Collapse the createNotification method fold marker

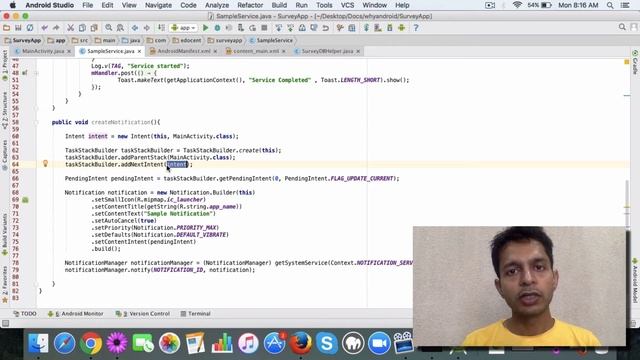pos(36,122)
